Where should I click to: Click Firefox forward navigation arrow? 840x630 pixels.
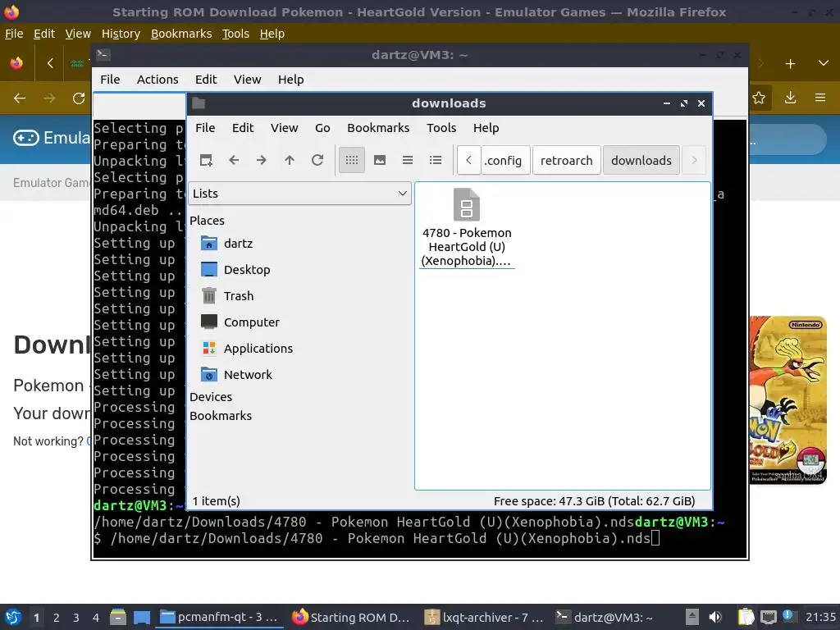pyautogui.click(x=49, y=98)
